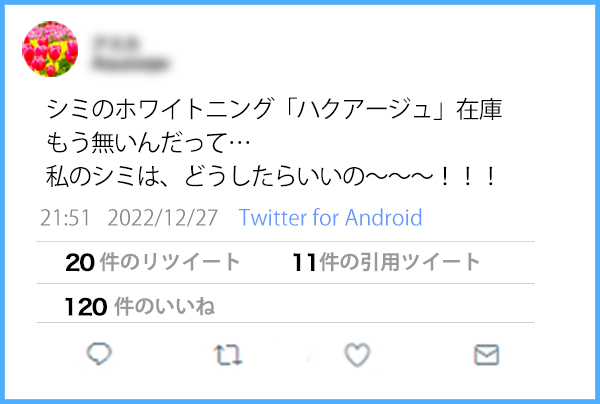Screen dimensions: 600x404
Task: Click the 2022/12/27 date
Action: click(x=163, y=218)
